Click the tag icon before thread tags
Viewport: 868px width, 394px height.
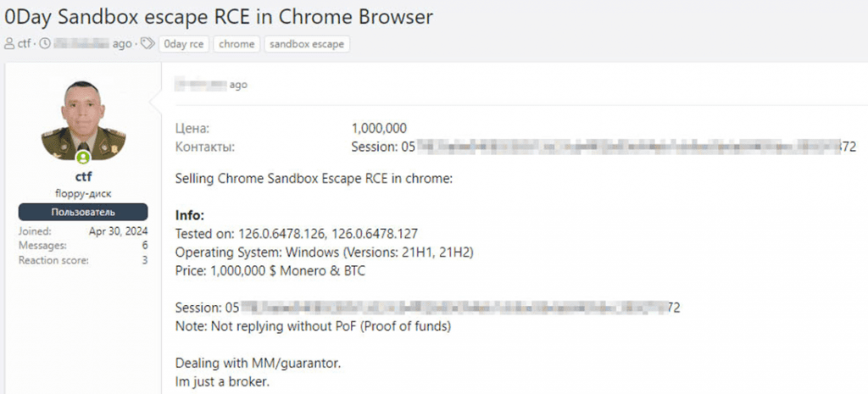(147, 44)
